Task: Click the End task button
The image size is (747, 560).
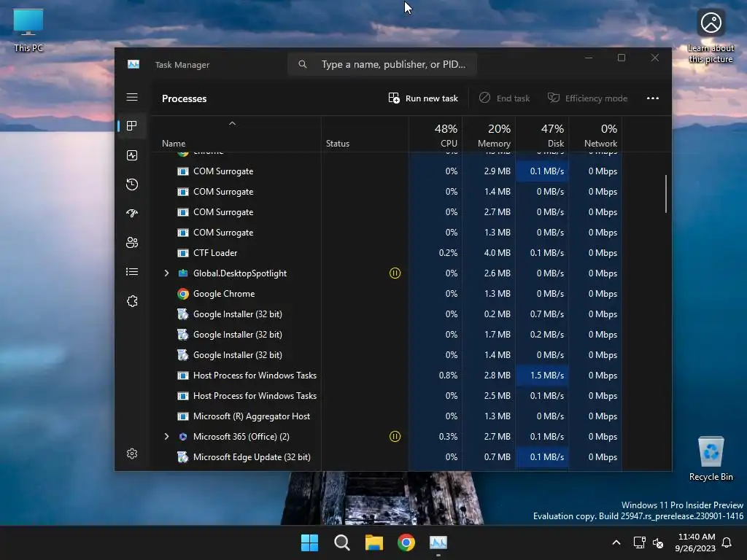Action: (x=504, y=98)
